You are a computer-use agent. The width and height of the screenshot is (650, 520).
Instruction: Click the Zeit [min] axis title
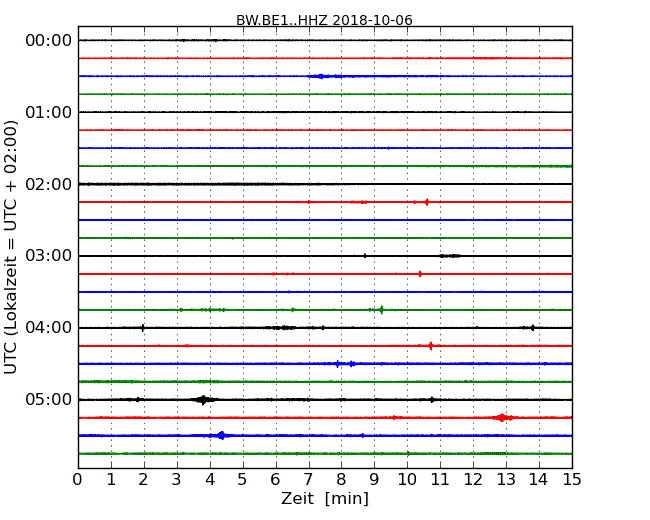(325, 498)
